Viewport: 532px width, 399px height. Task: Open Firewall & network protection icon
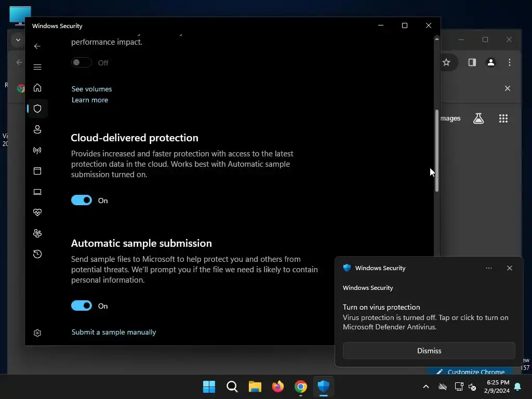pos(37,150)
